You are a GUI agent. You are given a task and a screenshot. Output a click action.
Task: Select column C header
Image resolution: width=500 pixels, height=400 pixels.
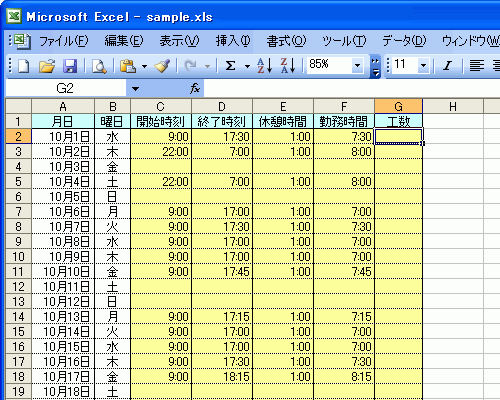tap(161, 106)
